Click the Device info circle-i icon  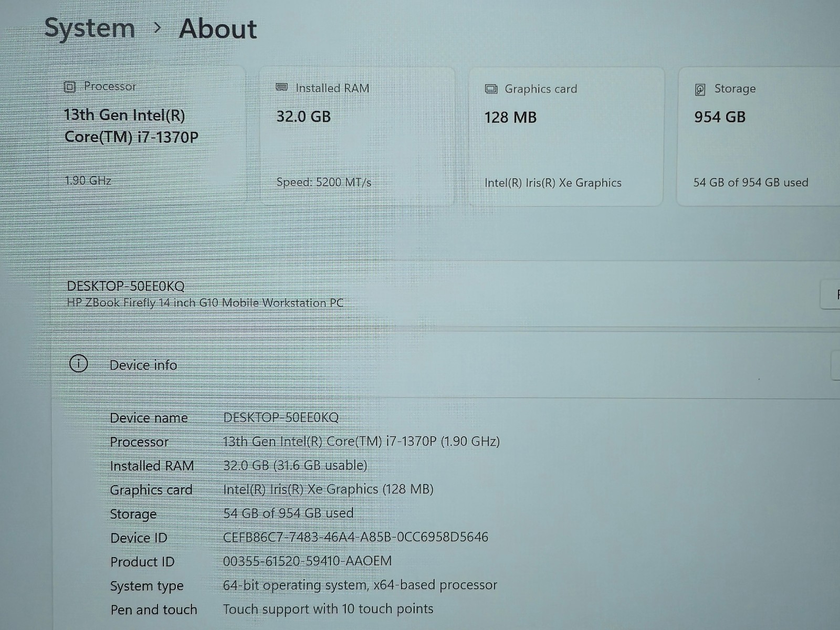[79, 363]
